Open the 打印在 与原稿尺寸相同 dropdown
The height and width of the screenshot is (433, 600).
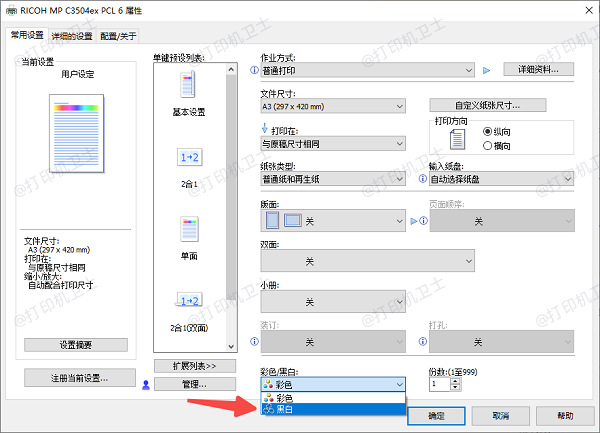pos(333,144)
